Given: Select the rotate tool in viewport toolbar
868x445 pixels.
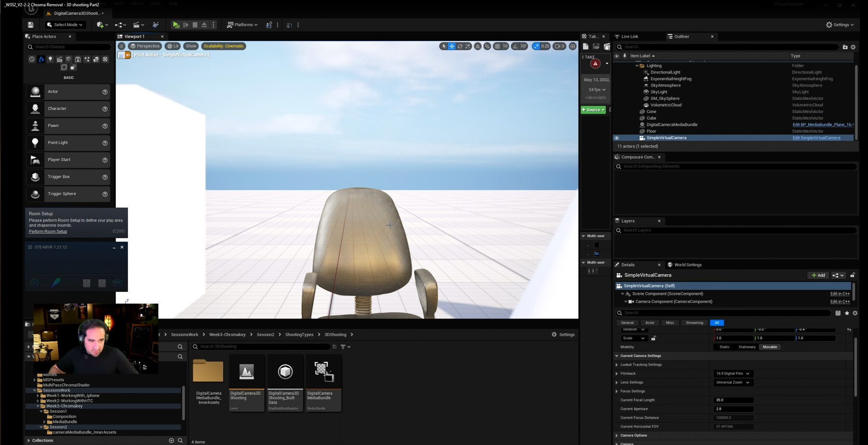Looking at the screenshot, I should pyautogui.click(x=460, y=46).
